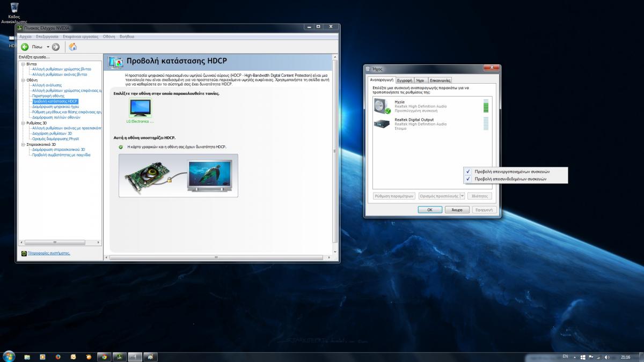Image resolution: width=644 pixels, height=362 pixels.
Task: Switch to the Επικοινωνίες tab
Action: pos(440,80)
